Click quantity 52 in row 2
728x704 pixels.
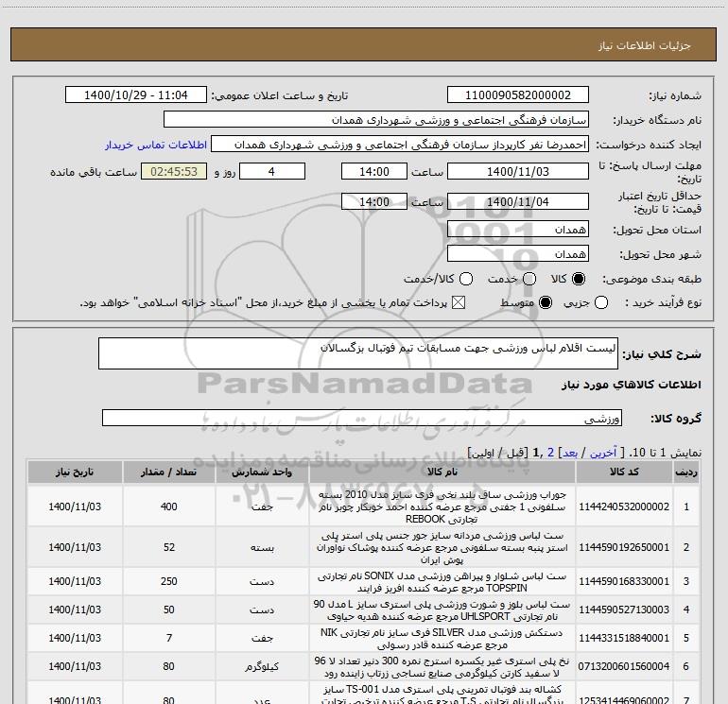[168, 547]
